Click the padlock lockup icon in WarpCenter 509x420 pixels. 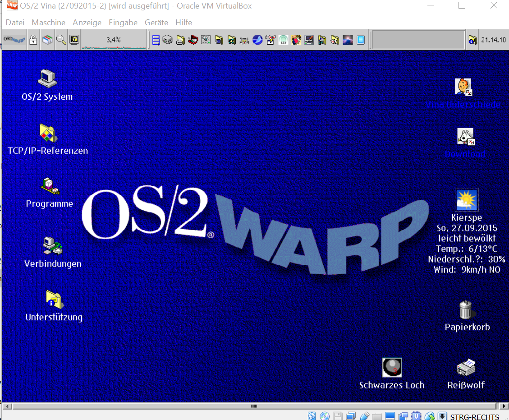pos(33,40)
